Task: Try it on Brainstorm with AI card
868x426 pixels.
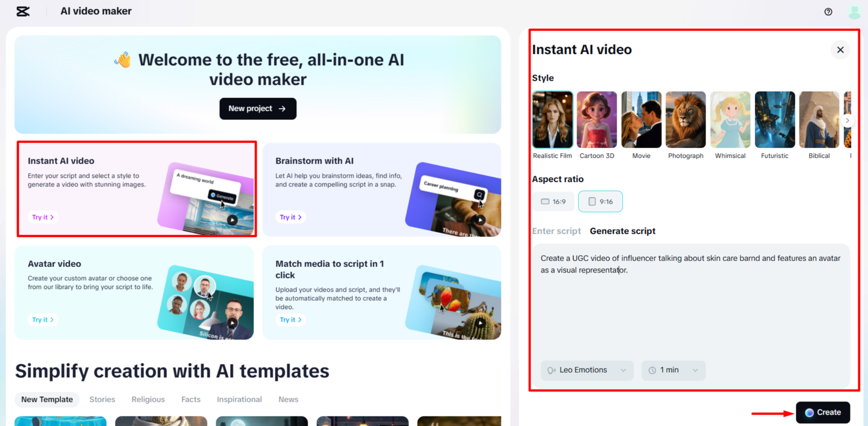Action: click(x=290, y=217)
